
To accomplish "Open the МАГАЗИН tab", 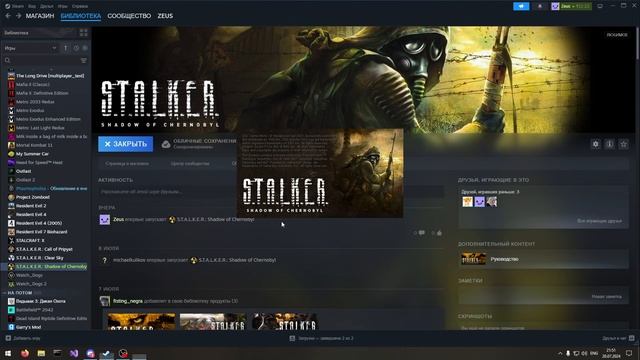I will pyautogui.click(x=40, y=16).
